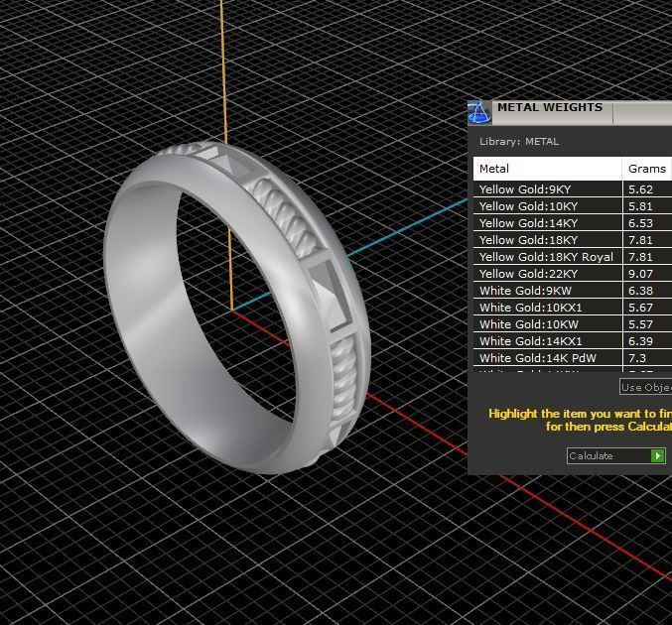Select the White Gold:14K PdW row

pyautogui.click(x=573, y=358)
